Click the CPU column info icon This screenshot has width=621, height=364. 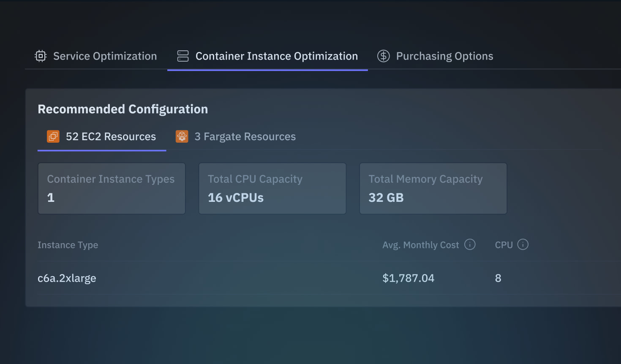pos(523,244)
